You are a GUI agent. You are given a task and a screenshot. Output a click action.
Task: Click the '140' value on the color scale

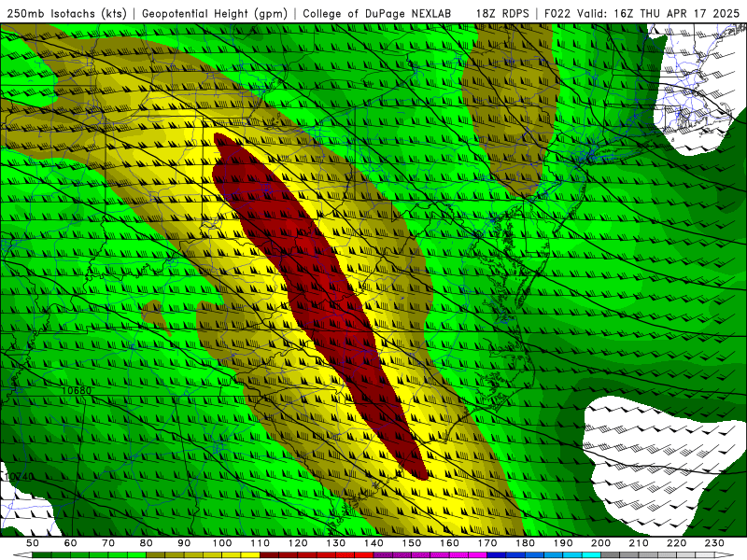[x=374, y=543]
